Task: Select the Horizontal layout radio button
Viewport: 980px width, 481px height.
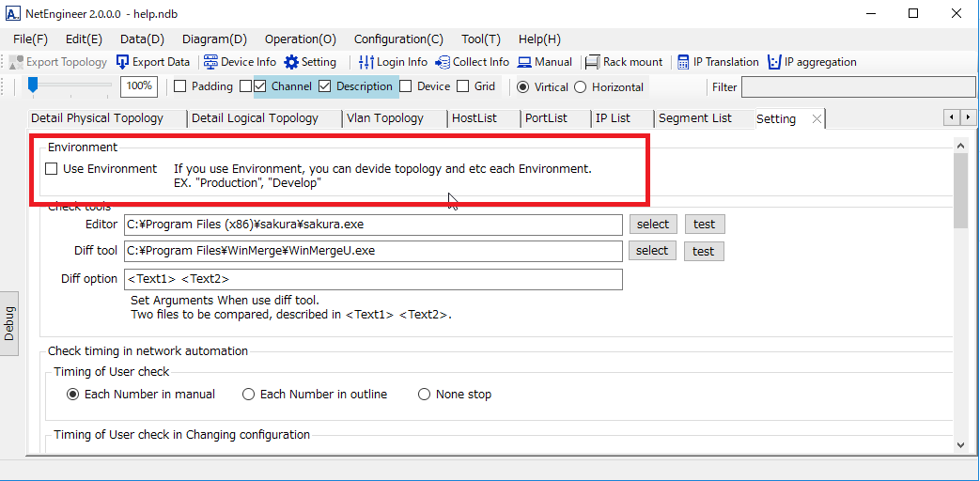Action: click(580, 87)
